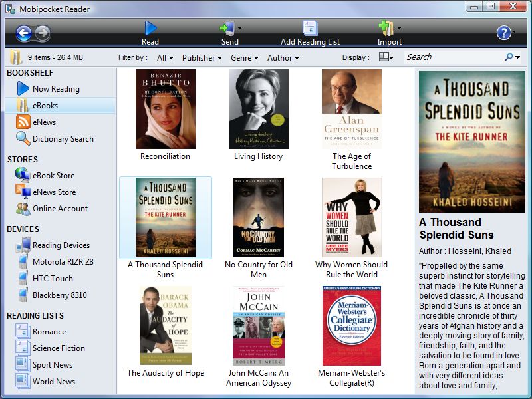Screen dimensions: 532x399
Task: Click the Dictionary Search magnifier icon
Action: pyautogui.click(x=23, y=138)
